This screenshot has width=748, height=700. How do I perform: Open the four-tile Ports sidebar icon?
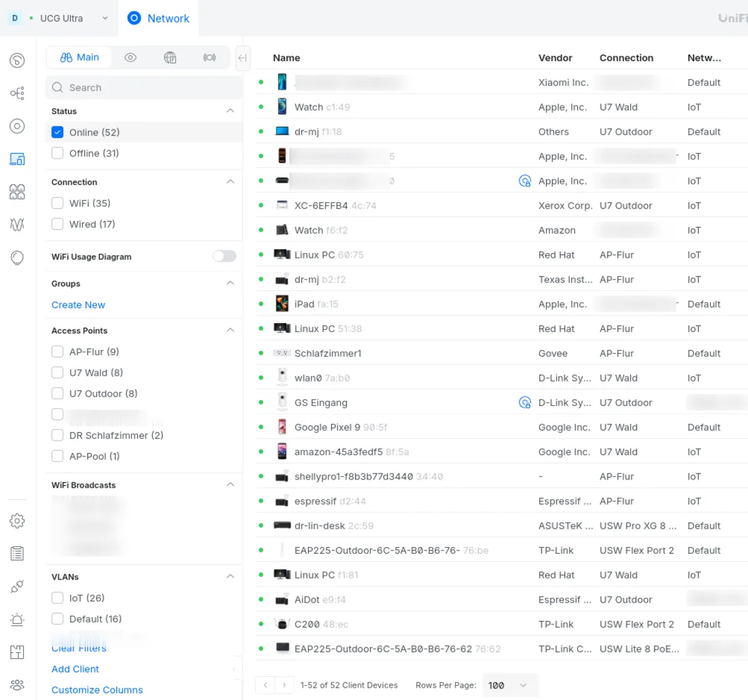17,192
